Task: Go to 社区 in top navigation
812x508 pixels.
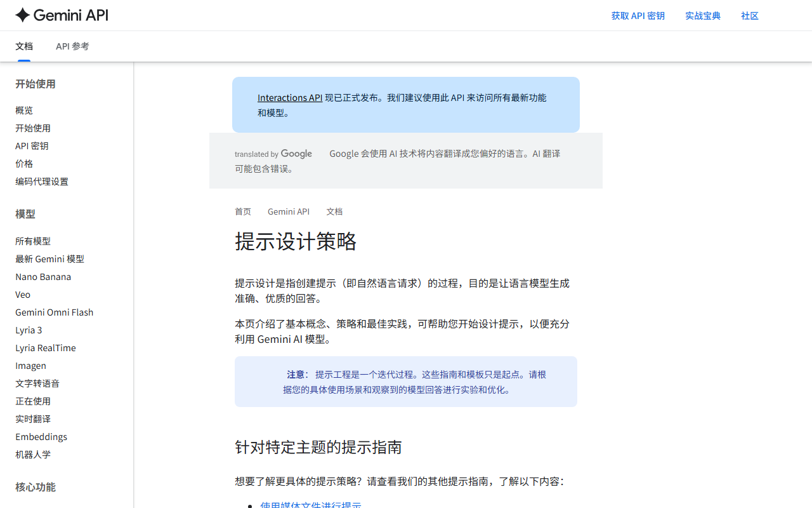Action: (750, 16)
